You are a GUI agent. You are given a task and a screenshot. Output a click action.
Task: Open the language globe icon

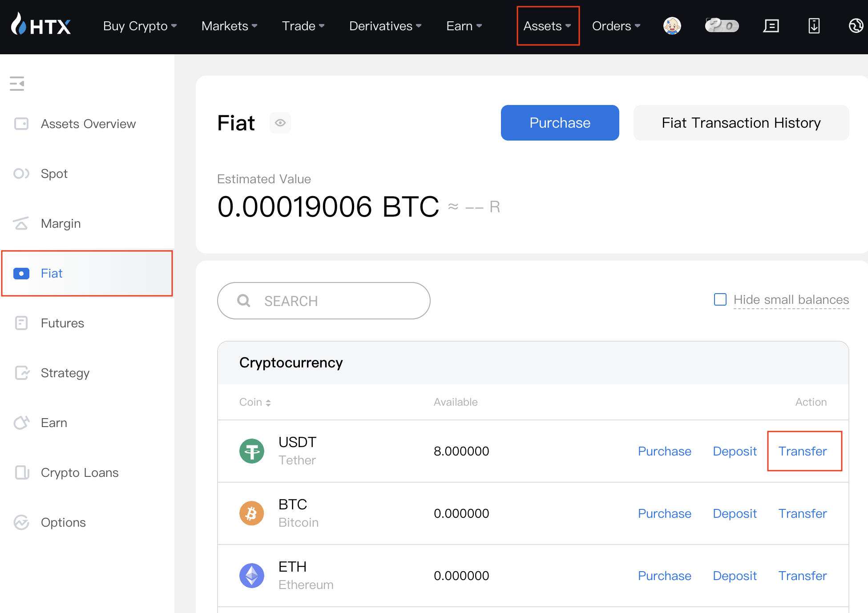click(x=856, y=26)
